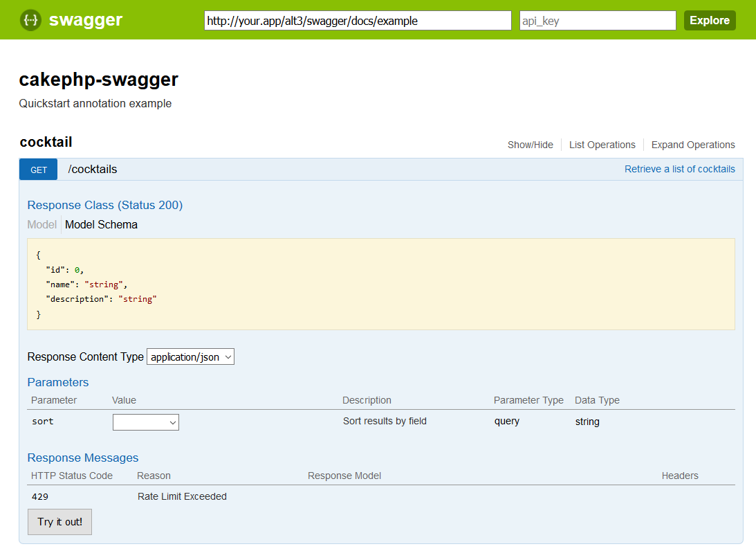Click the Parameters section heading
Viewport: 756px width, 560px height.
click(x=57, y=382)
